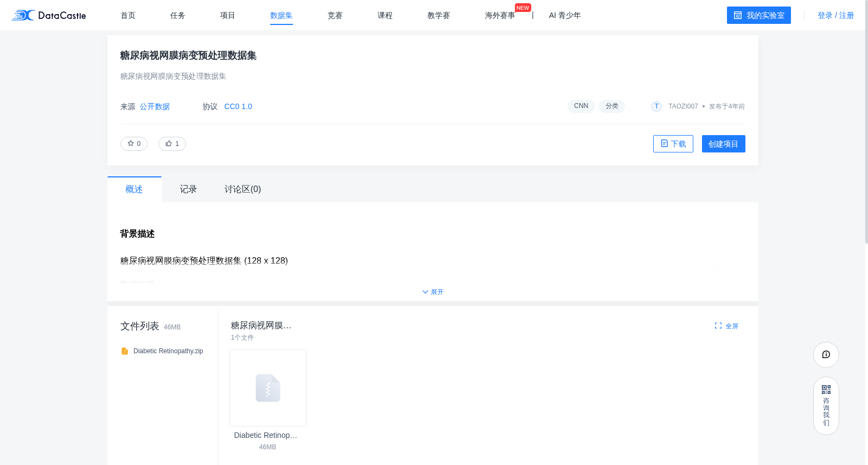Click the DataCastle logo
The width and height of the screenshot is (868, 465).
point(49,15)
